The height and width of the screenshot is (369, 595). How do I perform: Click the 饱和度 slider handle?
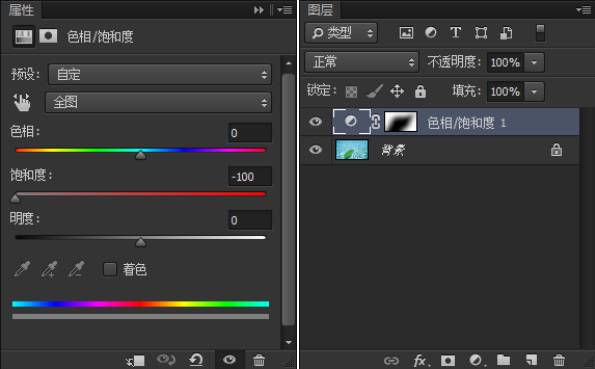pos(15,198)
